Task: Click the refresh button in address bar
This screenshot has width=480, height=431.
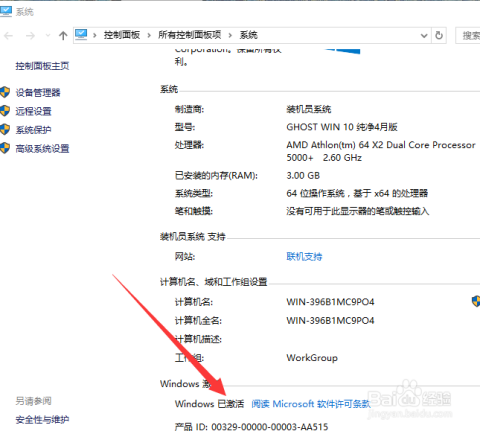Action: pos(439,35)
